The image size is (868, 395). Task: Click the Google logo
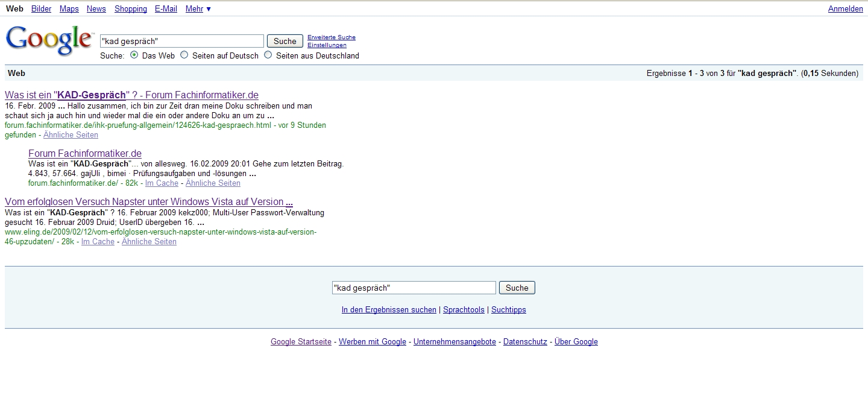click(x=49, y=40)
